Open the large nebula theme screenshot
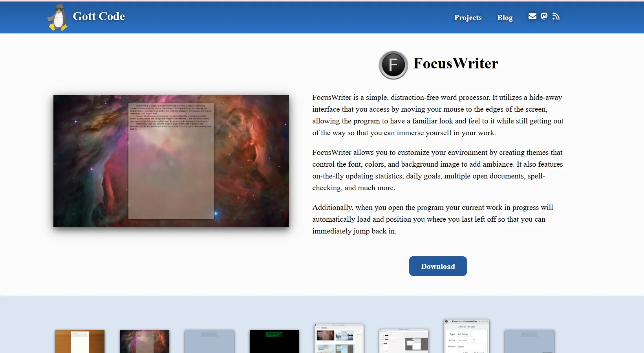 (171, 161)
